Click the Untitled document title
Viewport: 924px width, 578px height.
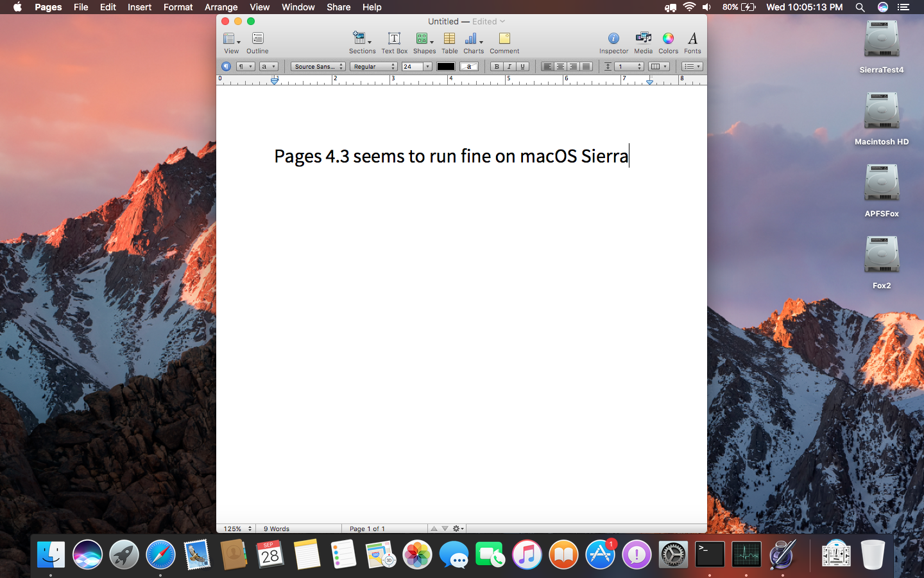coord(443,21)
